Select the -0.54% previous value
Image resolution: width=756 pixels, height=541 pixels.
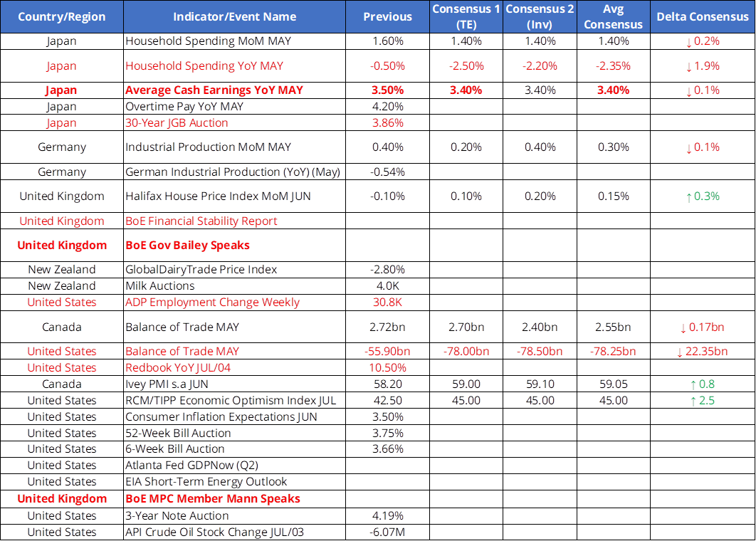[x=388, y=172]
